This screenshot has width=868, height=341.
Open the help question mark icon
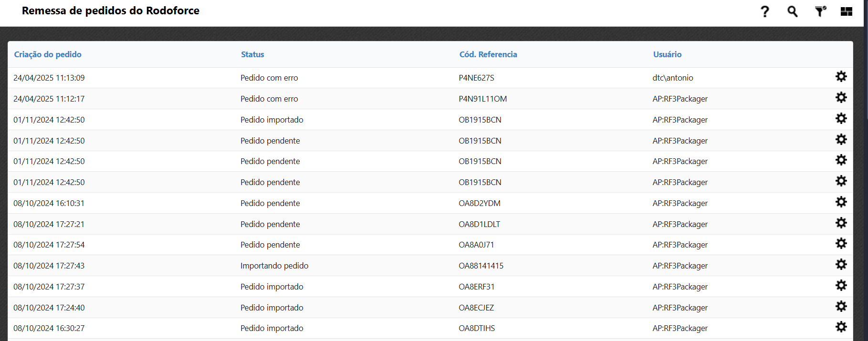click(764, 11)
